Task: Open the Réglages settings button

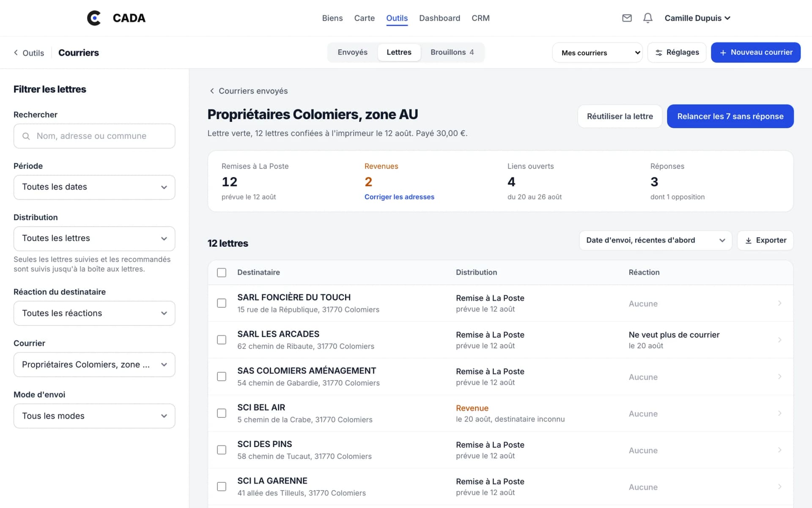Action: click(x=677, y=52)
